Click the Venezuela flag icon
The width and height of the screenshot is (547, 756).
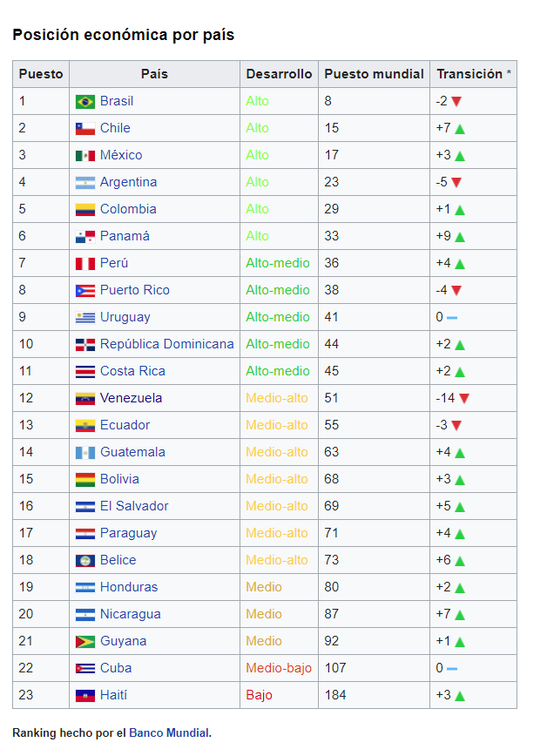[x=84, y=399]
